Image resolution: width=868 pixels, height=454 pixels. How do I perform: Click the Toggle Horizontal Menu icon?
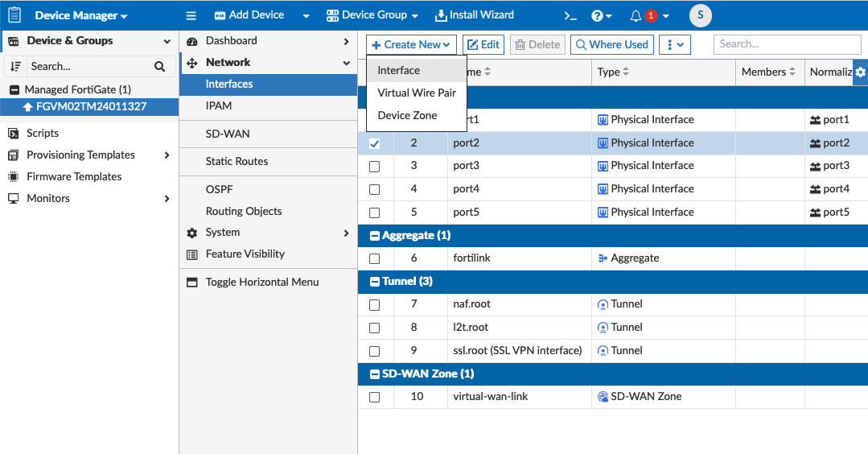click(x=192, y=283)
